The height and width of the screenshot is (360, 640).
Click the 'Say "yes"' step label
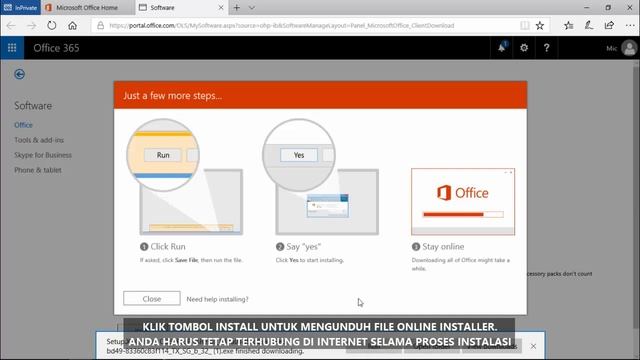click(304, 247)
